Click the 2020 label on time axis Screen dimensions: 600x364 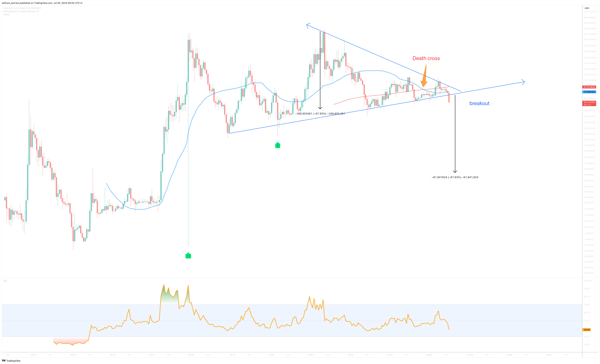271,355
